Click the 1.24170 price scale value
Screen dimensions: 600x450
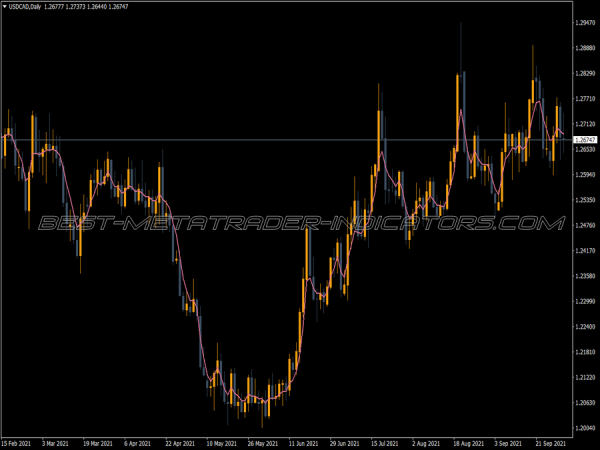point(585,251)
